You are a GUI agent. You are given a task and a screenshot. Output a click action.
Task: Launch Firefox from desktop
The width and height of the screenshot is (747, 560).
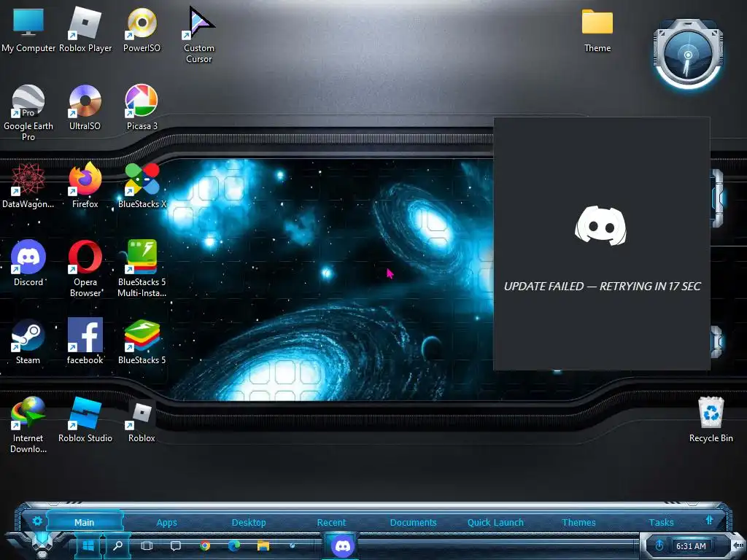85,186
